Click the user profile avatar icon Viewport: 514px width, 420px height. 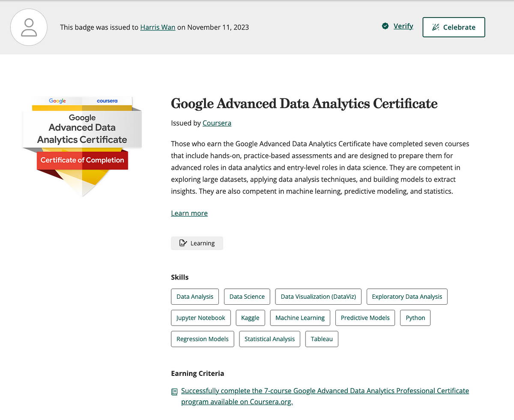(x=29, y=27)
